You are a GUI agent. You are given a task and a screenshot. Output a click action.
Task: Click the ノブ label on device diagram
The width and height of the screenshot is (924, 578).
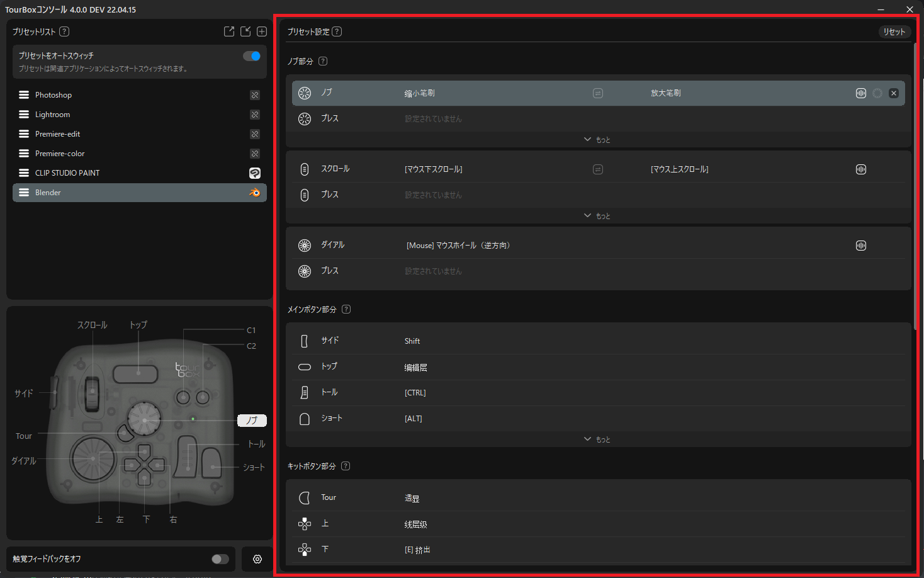coord(252,421)
